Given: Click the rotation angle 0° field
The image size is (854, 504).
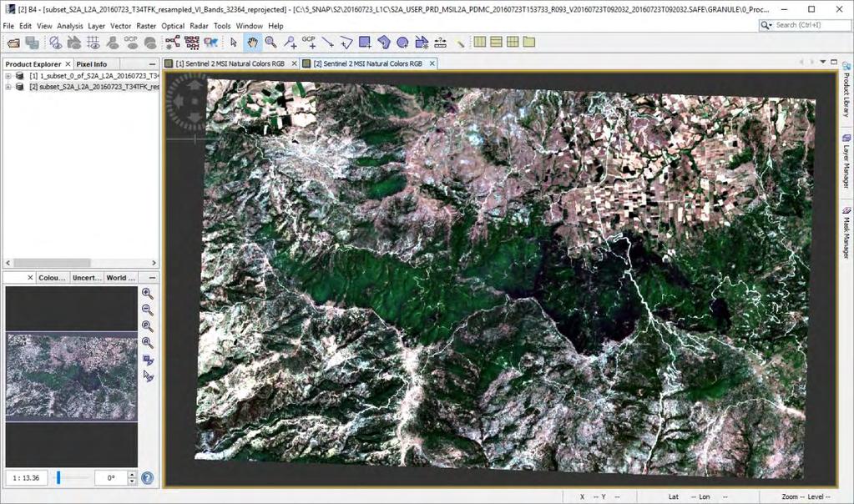Looking at the screenshot, I should (x=111, y=478).
